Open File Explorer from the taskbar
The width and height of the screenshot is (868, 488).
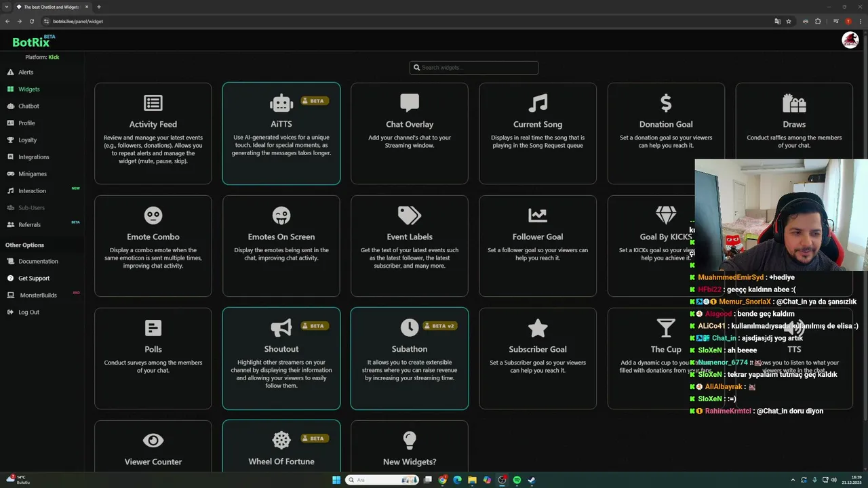472,480
